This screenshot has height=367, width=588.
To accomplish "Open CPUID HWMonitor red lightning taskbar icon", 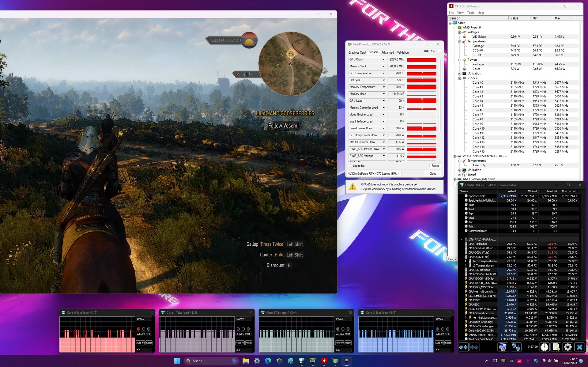I will [x=324, y=361].
